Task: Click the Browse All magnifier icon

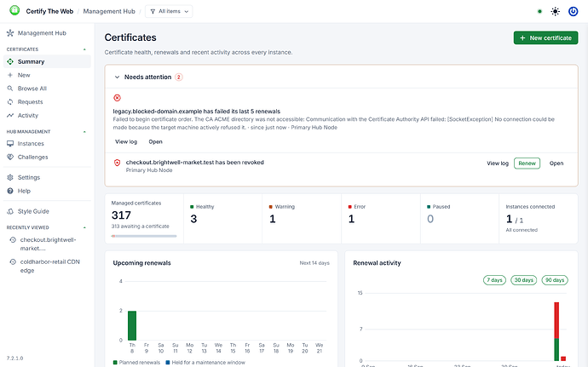Action: pos(10,89)
